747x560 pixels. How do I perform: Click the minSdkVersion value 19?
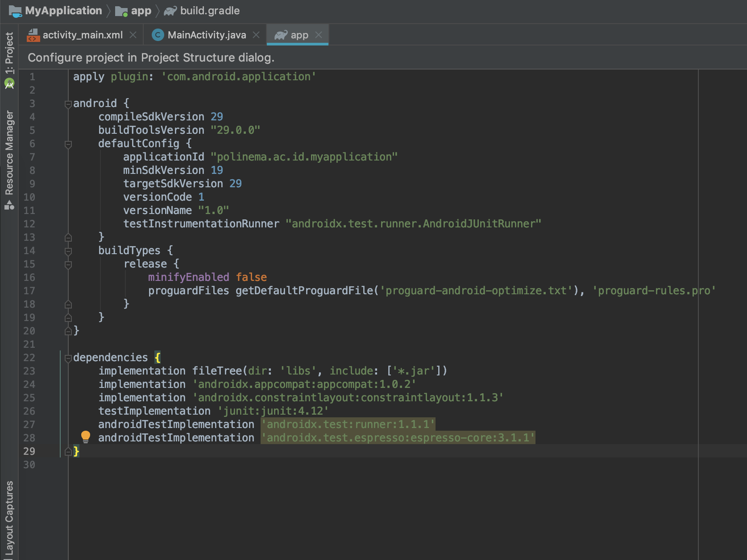pos(217,170)
